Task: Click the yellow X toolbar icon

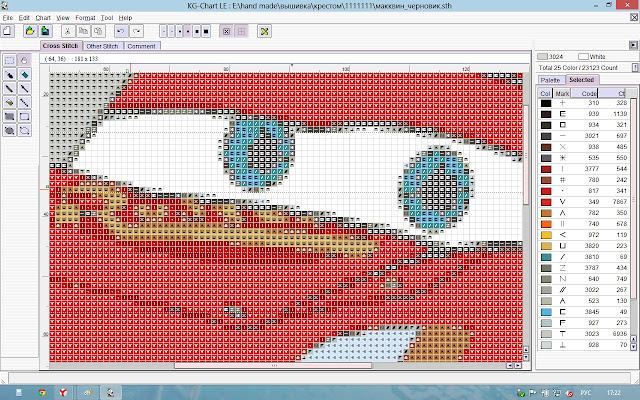Action: click(264, 31)
